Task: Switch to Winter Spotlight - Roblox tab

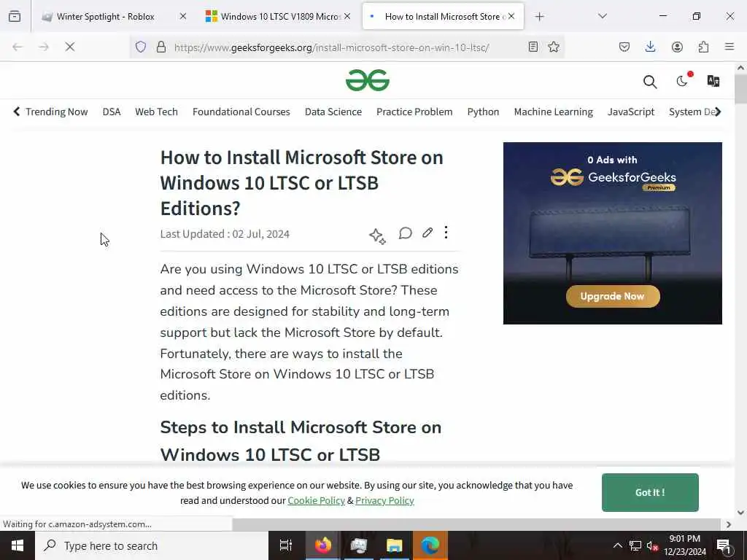Action: pos(105,16)
